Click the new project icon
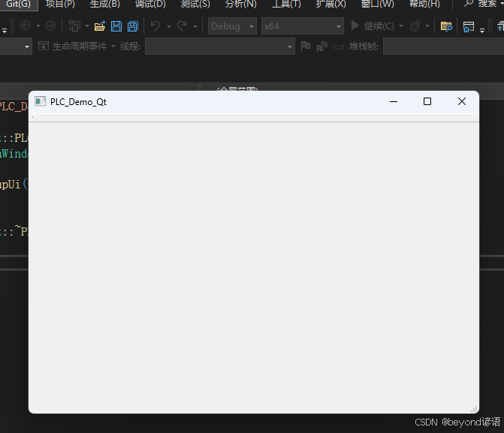 [x=74, y=26]
